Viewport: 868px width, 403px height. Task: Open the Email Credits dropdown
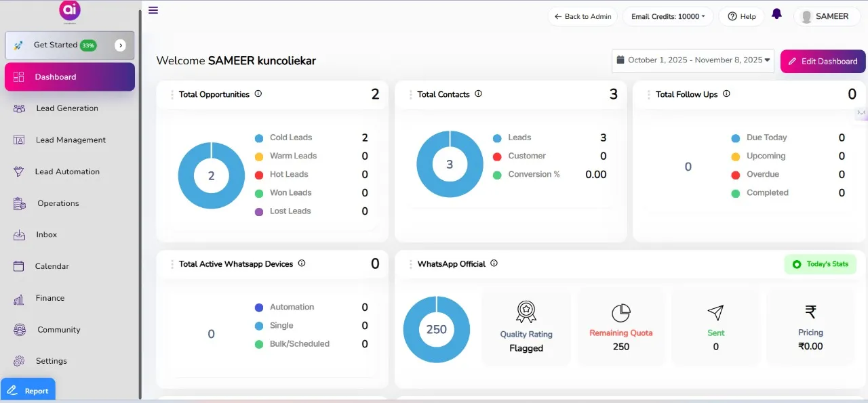click(668, 16)
